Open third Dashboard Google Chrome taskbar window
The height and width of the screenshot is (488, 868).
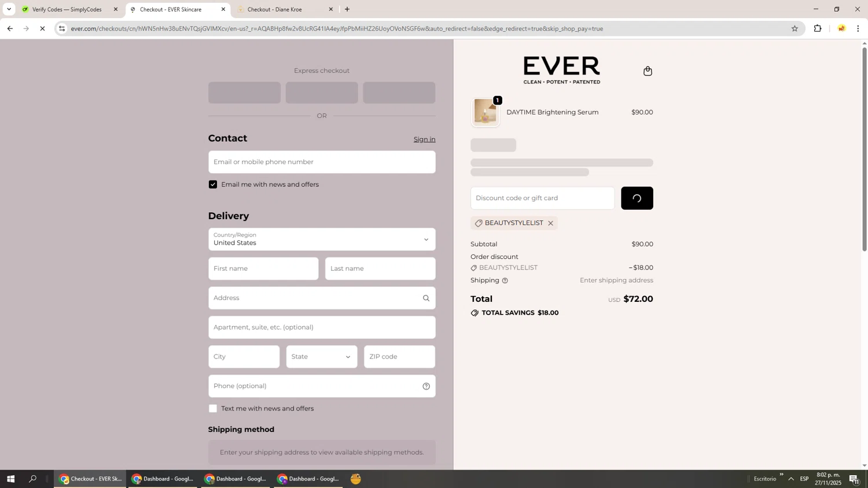pyautogui.click(x=309, y=479)
